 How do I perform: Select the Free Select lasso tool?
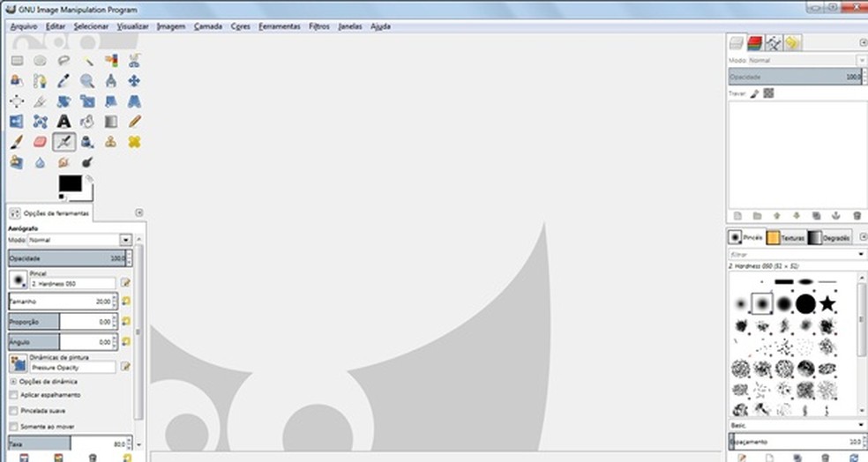point(64,61)
